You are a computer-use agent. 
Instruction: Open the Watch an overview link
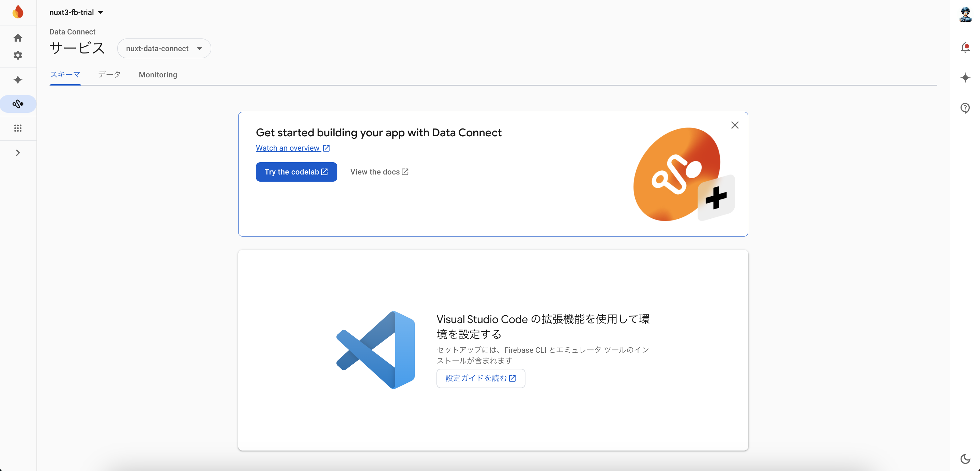tap(293, 148)
